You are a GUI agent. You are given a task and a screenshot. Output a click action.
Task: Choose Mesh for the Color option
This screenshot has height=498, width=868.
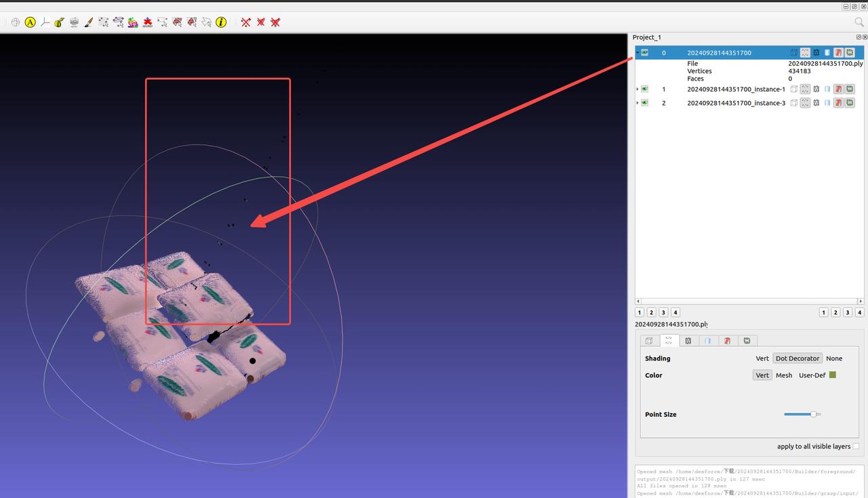tap(784, 375)
